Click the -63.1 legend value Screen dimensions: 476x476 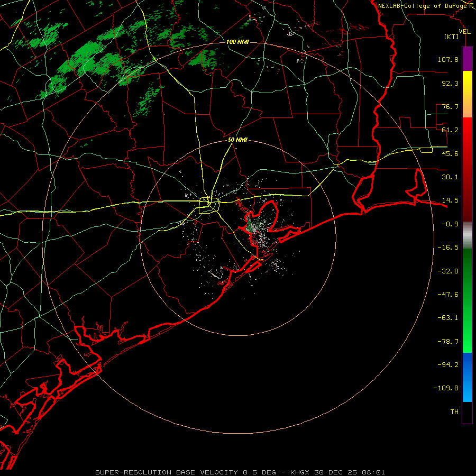click(x=448, y=318)
